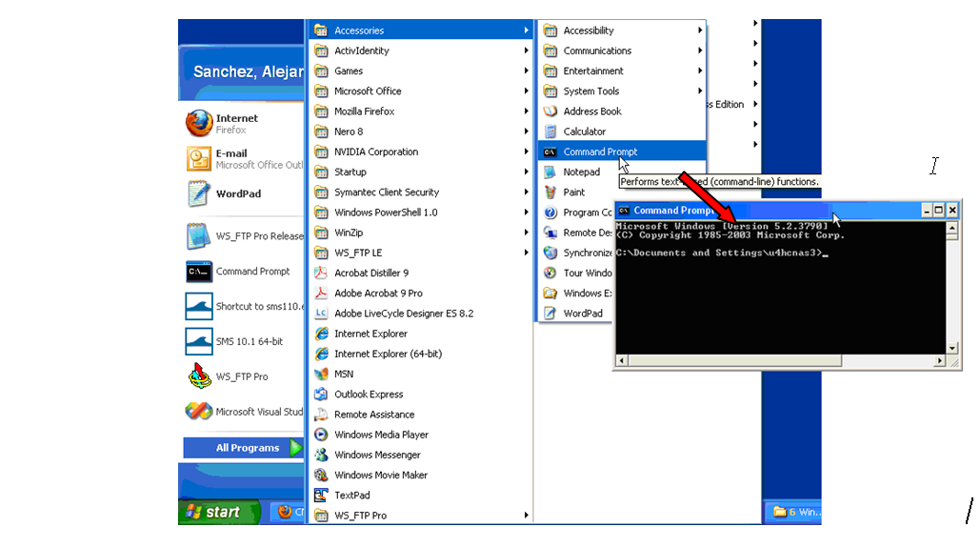Launch Internet Explix 32-bit entry labeled Internet Explorer
Screen dimensions: 980x547
422,334
